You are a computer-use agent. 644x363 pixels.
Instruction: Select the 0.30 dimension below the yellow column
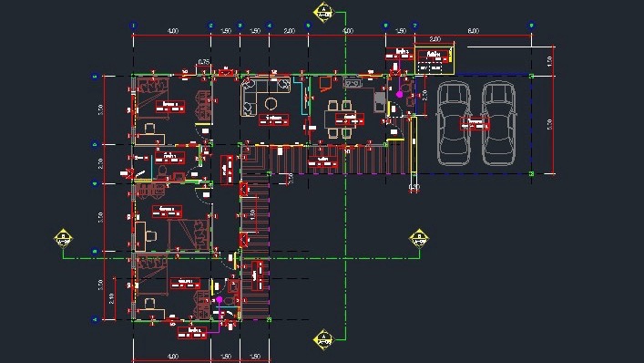(414, 187)
